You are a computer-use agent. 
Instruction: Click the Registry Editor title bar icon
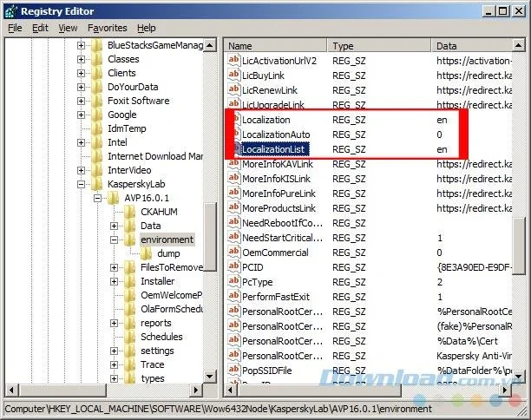click(10, 11)
